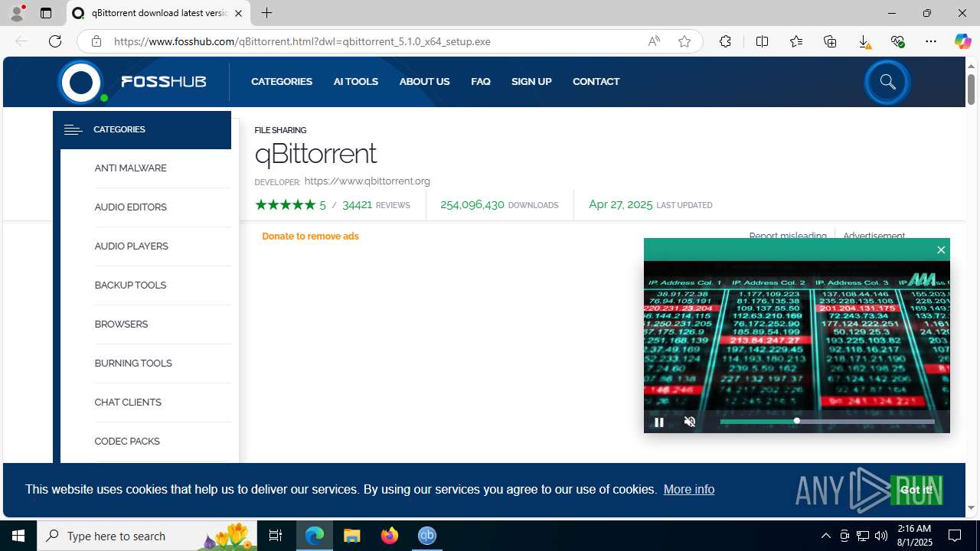Open File Explorer from taskbar
The image size is (980, 551).
pyautogui.click(x=352, y=536)
